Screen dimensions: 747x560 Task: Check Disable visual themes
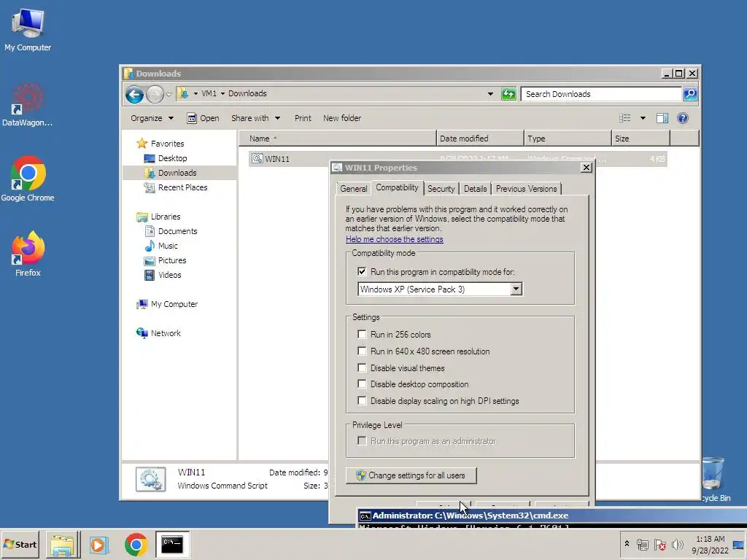click(362, 368)
